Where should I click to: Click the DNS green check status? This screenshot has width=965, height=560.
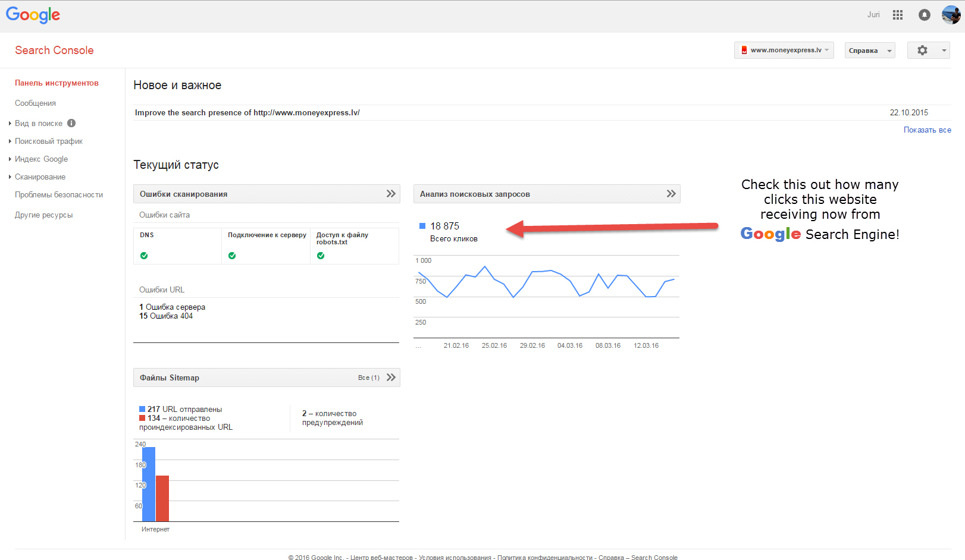(x=144, y=256)
